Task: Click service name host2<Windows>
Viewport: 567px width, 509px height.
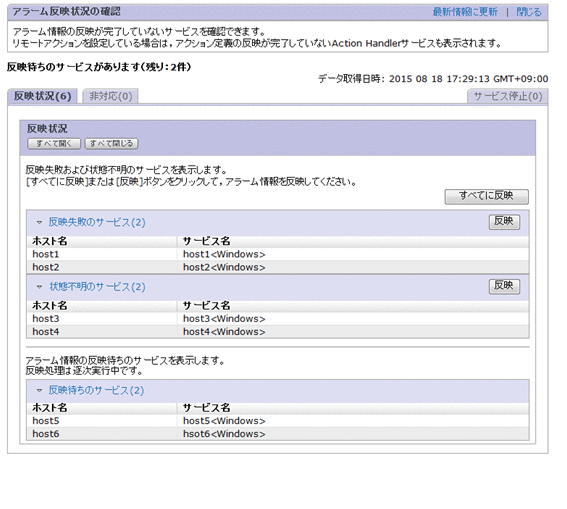Action: pos(224,267)
